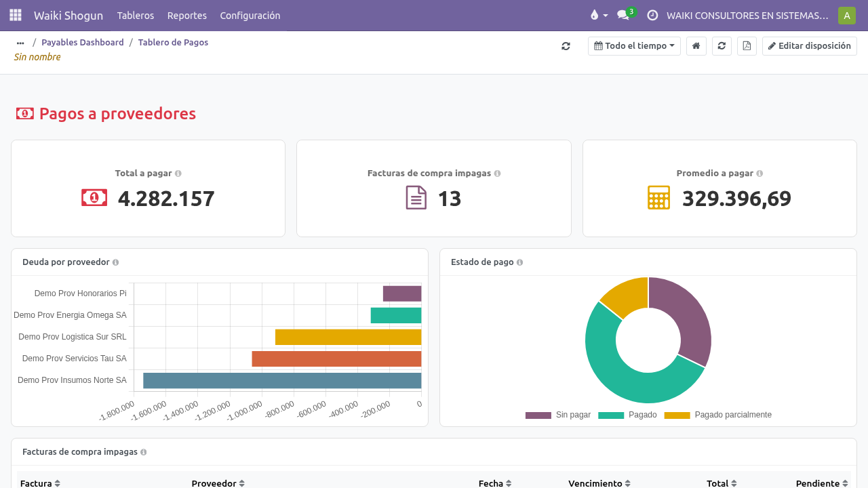Open the apps grid menu icon
This screenshot has width=868, height=488.
point(15,15)
